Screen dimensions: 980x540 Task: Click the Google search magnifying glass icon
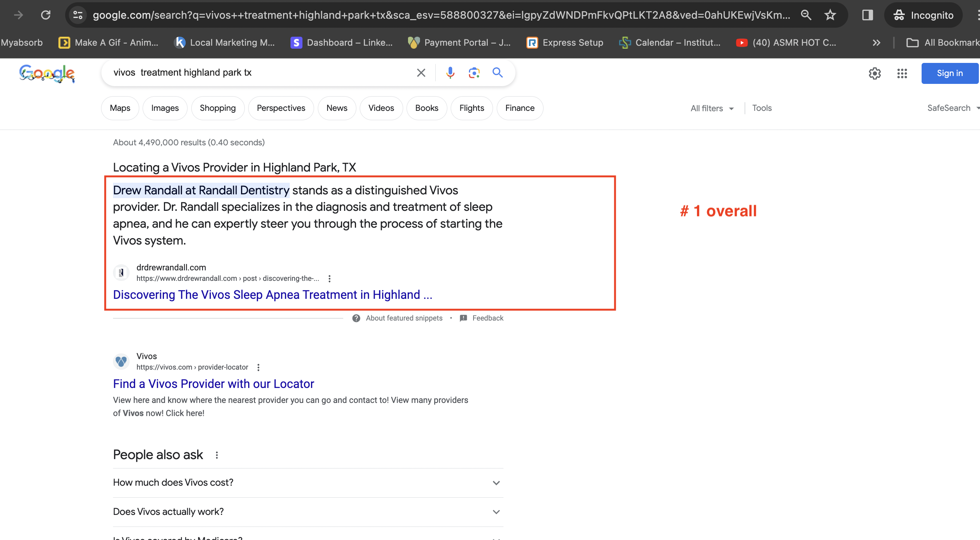coord(497,73)
